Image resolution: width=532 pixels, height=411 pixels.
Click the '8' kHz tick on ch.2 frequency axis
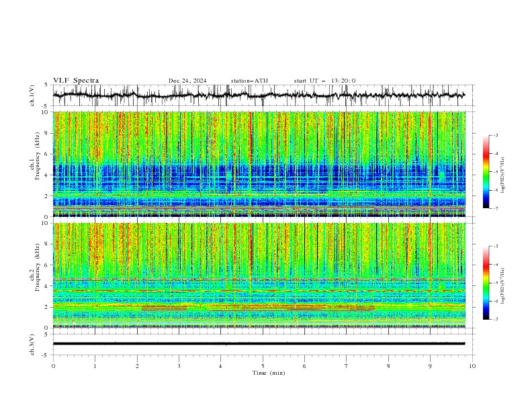tap(48, 244)
